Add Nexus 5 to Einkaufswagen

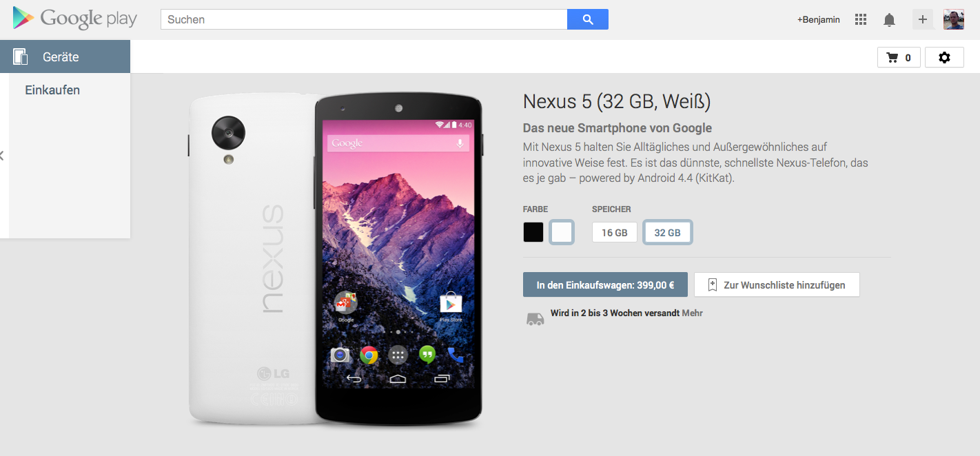click(605, 284)
